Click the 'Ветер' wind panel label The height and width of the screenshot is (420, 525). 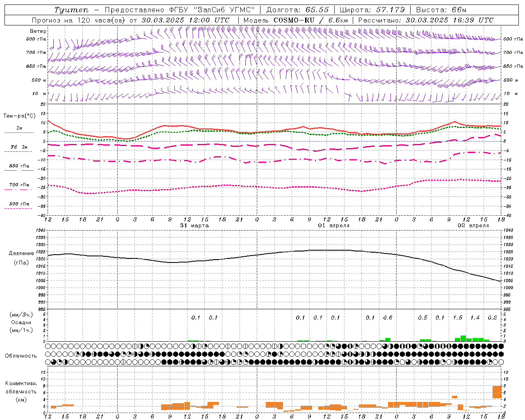tap(38, 31)
